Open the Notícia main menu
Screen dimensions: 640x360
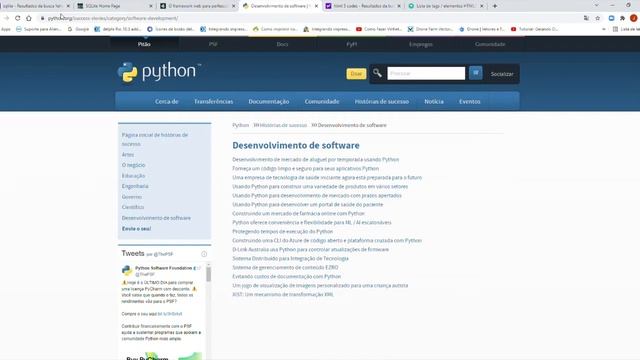434,102
